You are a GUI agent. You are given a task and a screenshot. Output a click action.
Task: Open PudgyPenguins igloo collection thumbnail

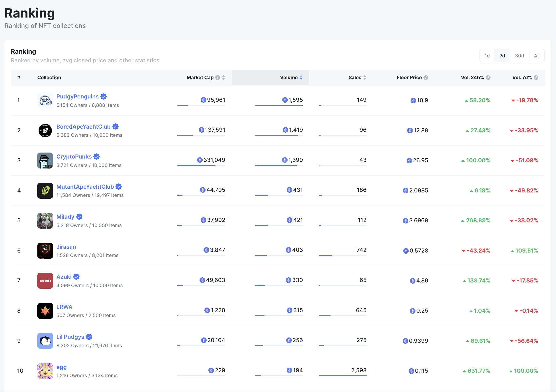coord(45,100)
